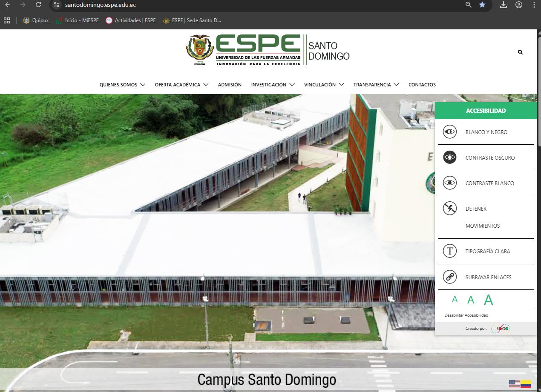Viewport: 541px width, 392px height.
Task: Click Detener Movimientos icon
Action: tap(449, 209)
